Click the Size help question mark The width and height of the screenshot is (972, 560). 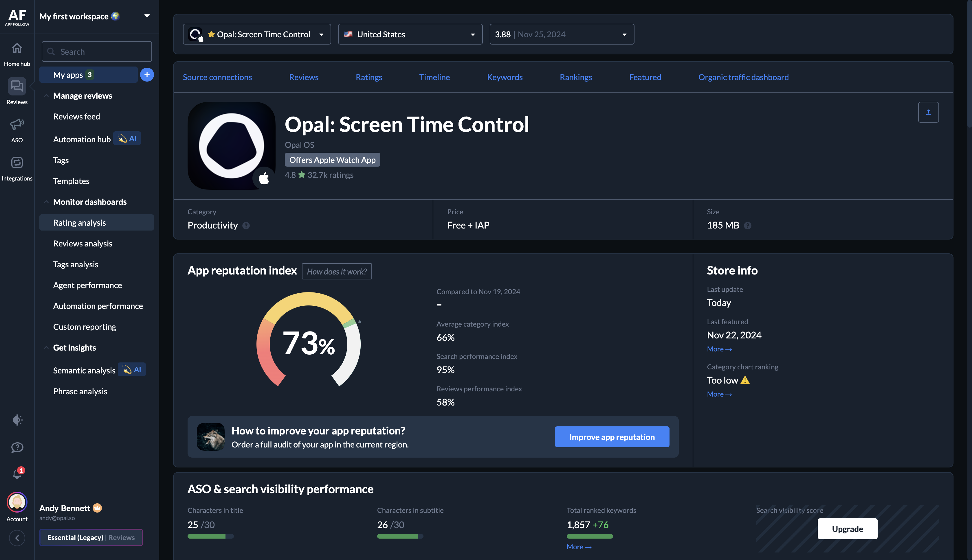pyautogui.click(x=747, y=226)
